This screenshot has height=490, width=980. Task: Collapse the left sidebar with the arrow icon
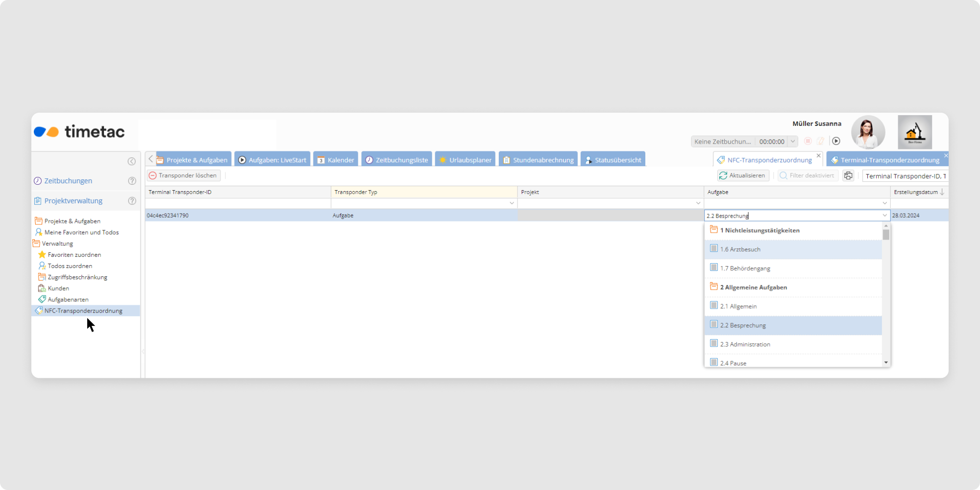(131, 161)
